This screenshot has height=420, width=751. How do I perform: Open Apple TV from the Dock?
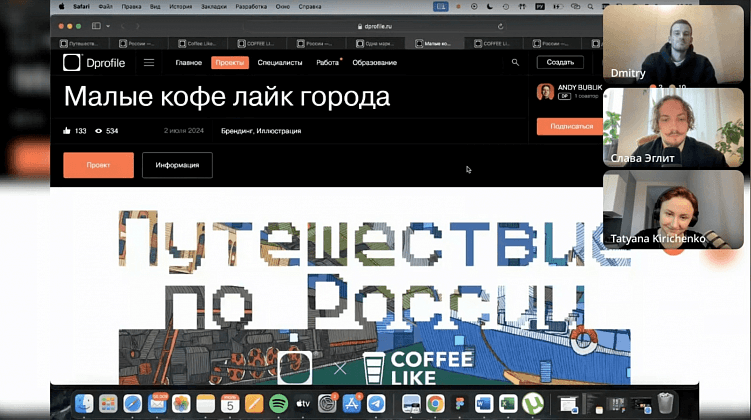tap(303, 404)
